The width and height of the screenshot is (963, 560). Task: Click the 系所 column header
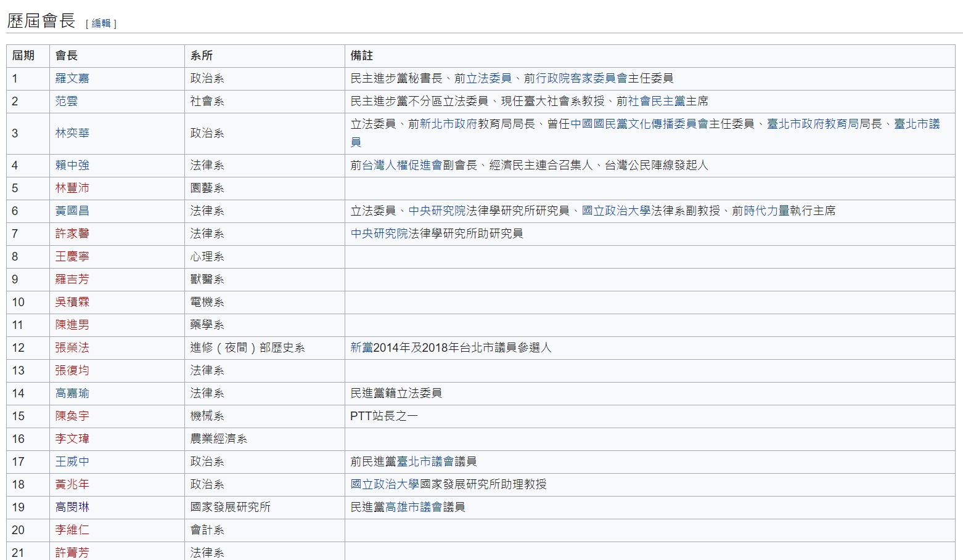[264, 55]
